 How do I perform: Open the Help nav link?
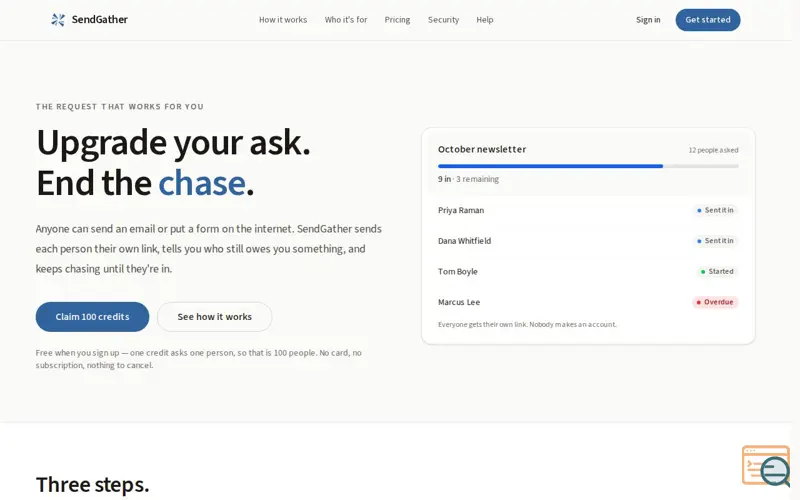(485, 20)
